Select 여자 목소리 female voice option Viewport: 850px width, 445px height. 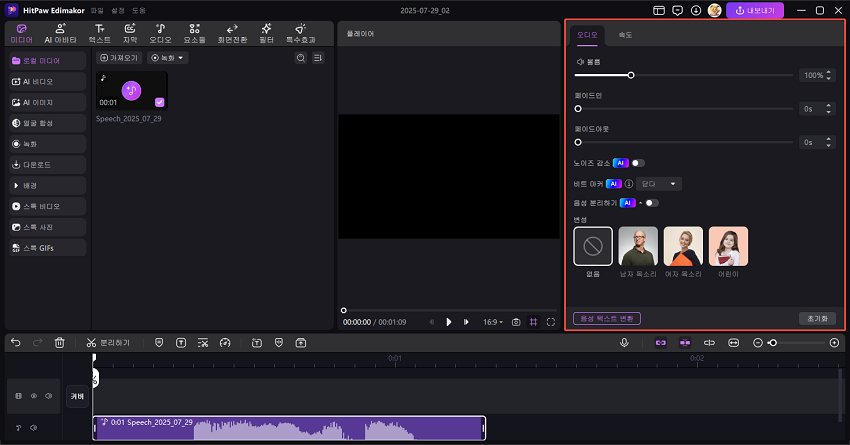point(683,246)
